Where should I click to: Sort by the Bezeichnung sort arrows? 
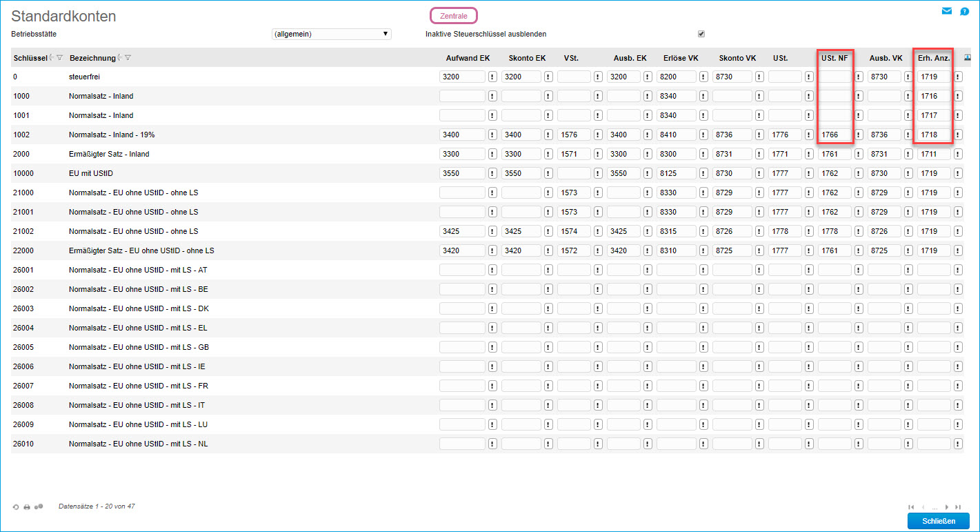coord(120,58)
